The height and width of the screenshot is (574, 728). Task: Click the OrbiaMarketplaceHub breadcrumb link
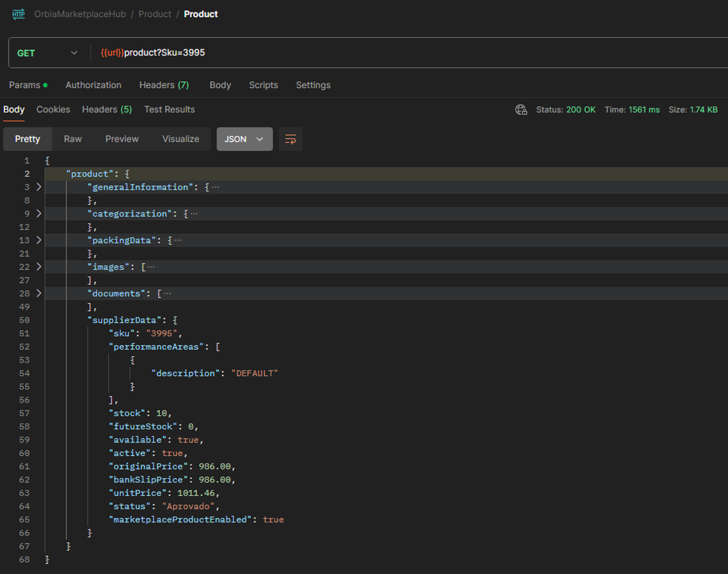coord(80,14)
